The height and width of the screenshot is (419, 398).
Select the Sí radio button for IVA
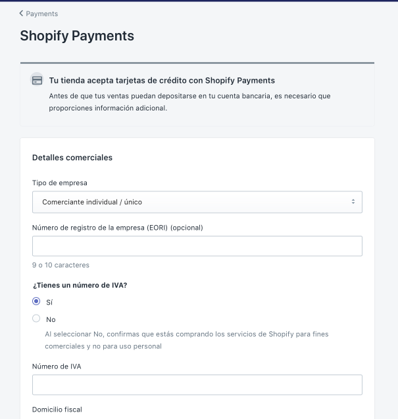36,301
